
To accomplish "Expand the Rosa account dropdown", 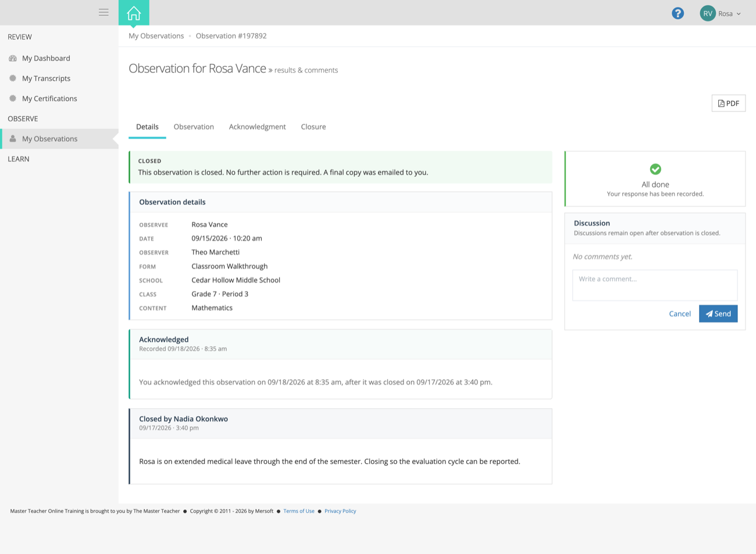I will 729,13.
